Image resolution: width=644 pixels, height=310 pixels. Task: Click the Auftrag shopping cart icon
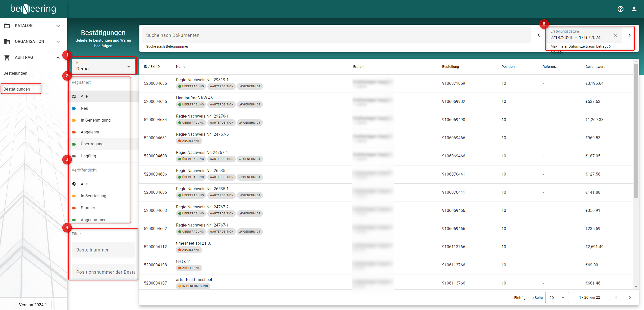point(7,58)
